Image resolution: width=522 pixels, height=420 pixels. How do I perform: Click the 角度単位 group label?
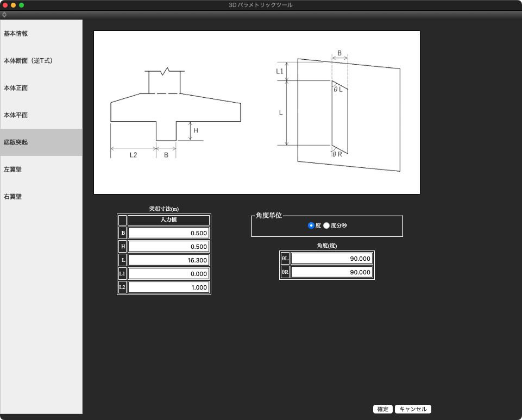pos(269,216)
